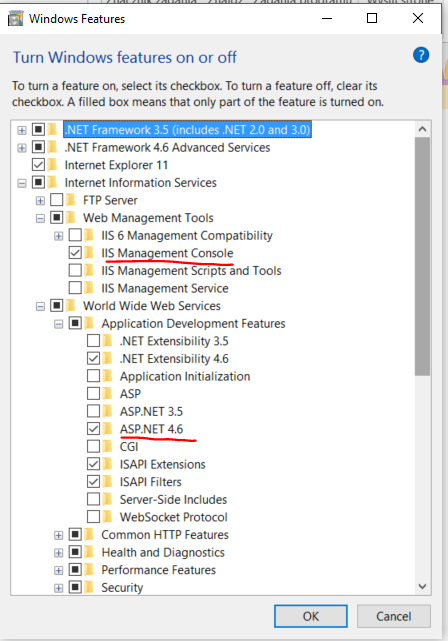Expand the Security node
This screenshot has height=641, width=448.
pyautogui.click(x=58, y=588)
